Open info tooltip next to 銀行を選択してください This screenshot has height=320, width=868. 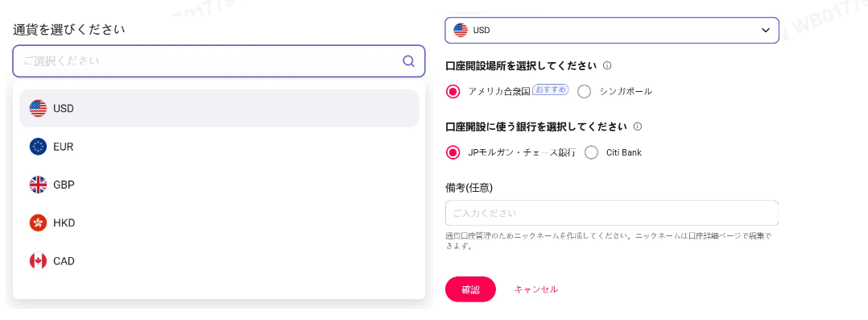click(637, 127)
